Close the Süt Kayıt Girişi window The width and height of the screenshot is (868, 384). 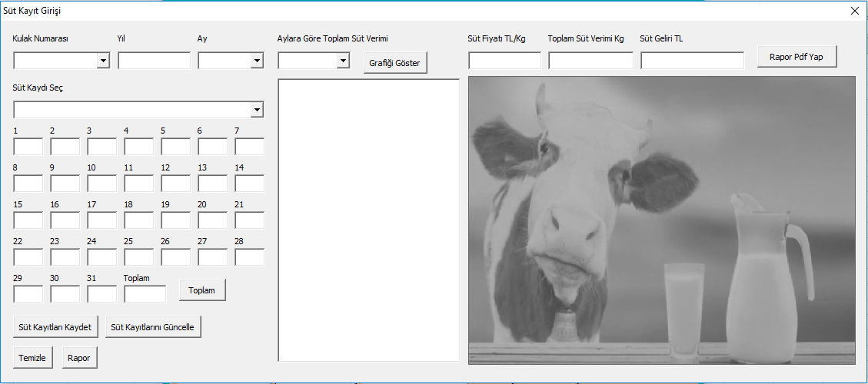pos(855,11)
